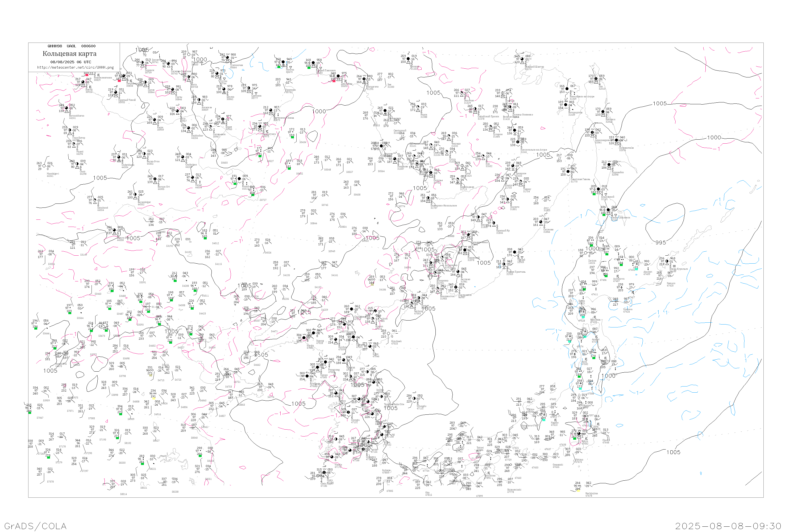
Task: Click the 'Bayan-Ovoo 44302' label
Action: (x=153, y=163)
